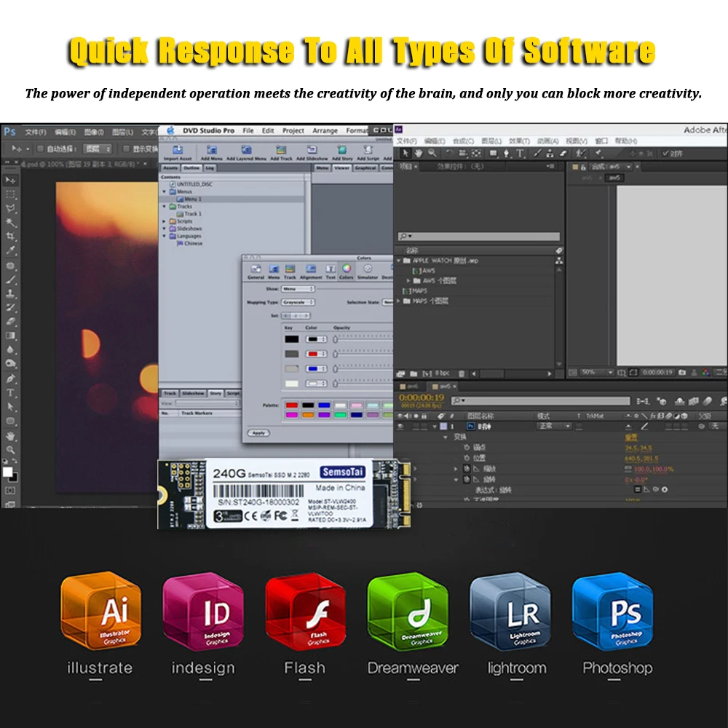Toggle Photoshop auto-select checkbox
The width and height of the screenshot is (728, 728).
40,149
